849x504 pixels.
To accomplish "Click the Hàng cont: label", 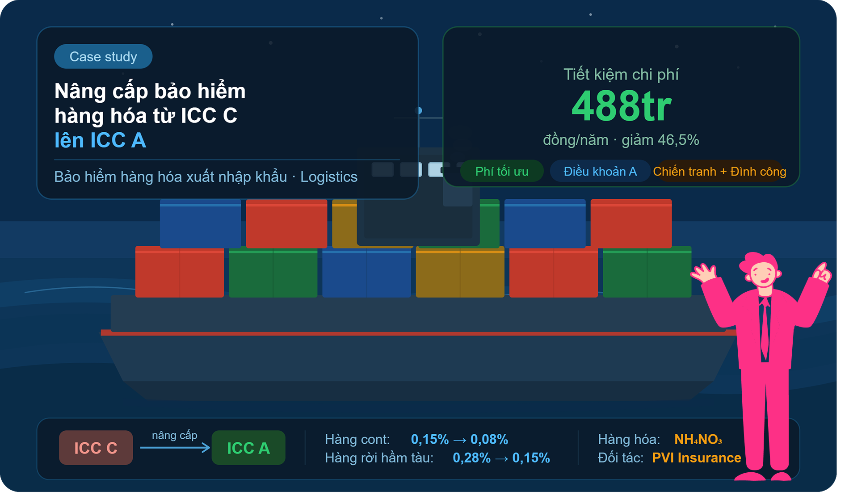I will [x=357, y=439].
